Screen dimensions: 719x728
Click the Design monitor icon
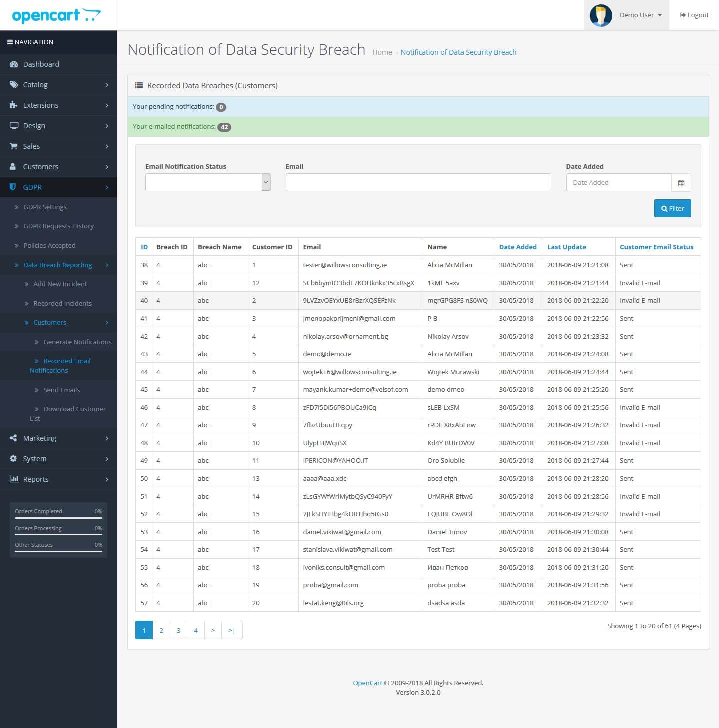point(14,126)
